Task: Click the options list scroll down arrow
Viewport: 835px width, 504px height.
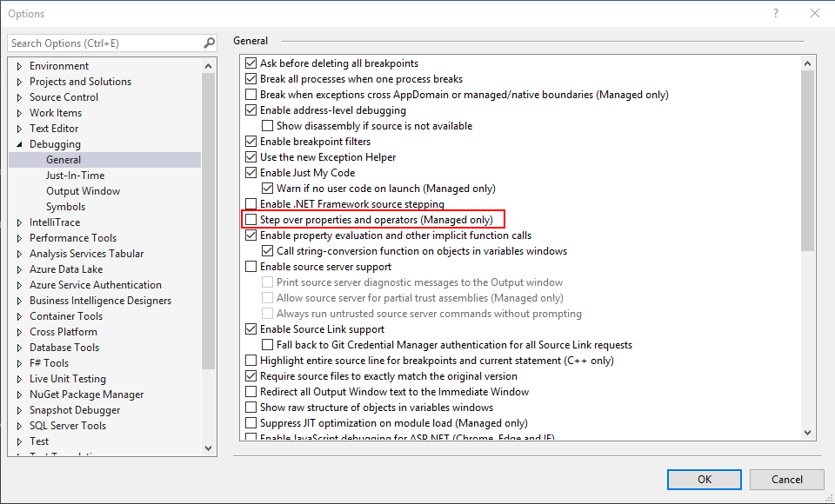Action: [x=807, y=432]
